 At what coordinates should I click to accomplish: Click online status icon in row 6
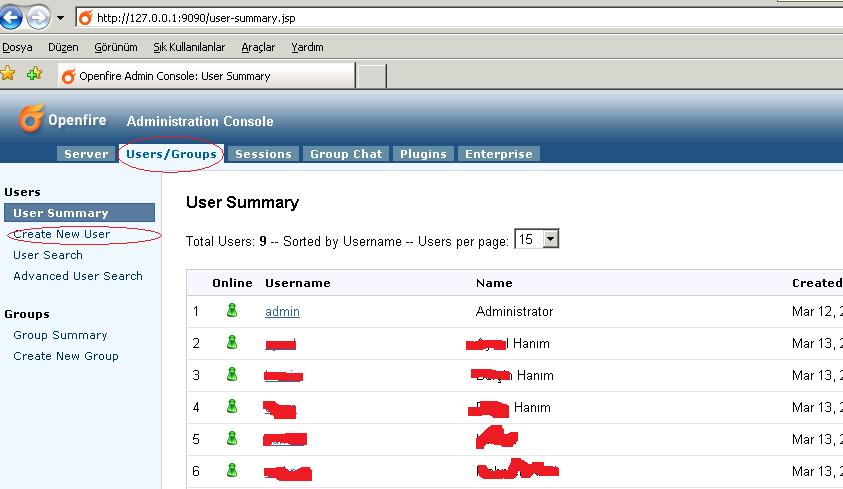[232, 471]
